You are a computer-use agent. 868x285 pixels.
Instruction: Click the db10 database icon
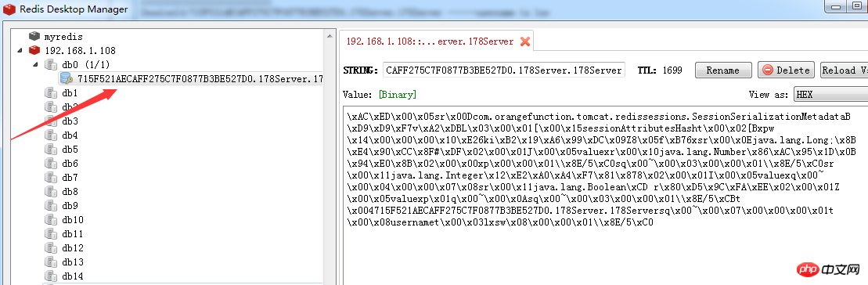coord(51,220)
